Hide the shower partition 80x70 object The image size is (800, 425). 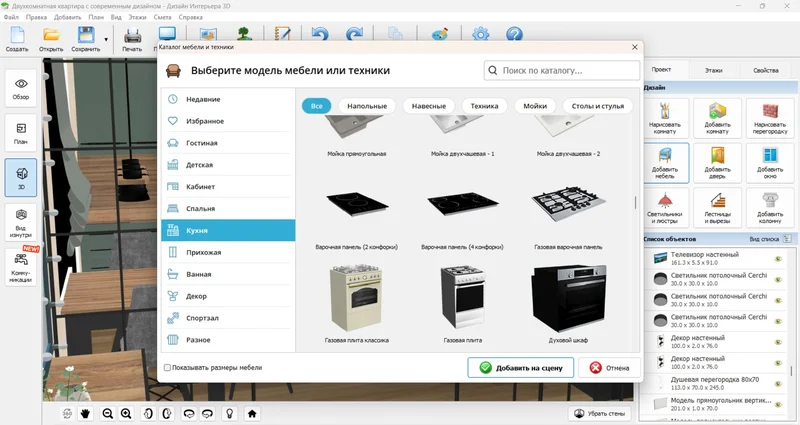777,383
